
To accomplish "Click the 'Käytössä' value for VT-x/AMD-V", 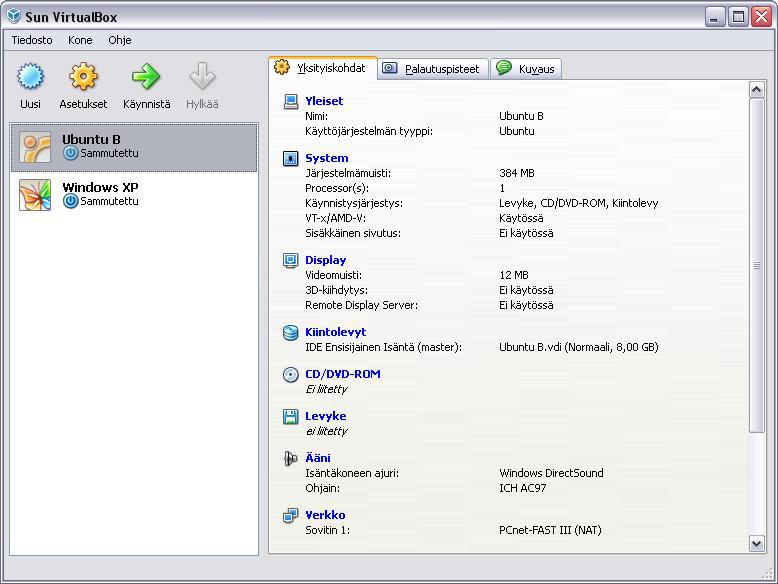I will point(521,218).
